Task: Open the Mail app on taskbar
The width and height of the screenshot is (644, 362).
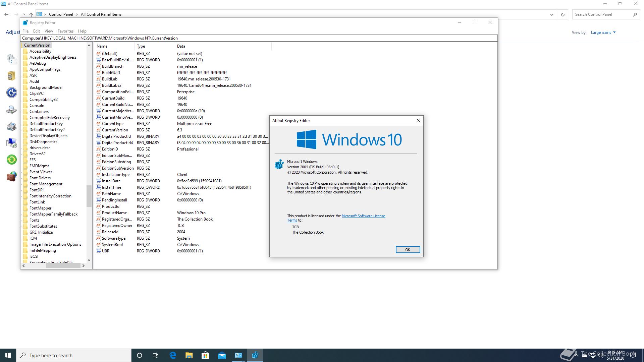Action: (x=222, y=355)
